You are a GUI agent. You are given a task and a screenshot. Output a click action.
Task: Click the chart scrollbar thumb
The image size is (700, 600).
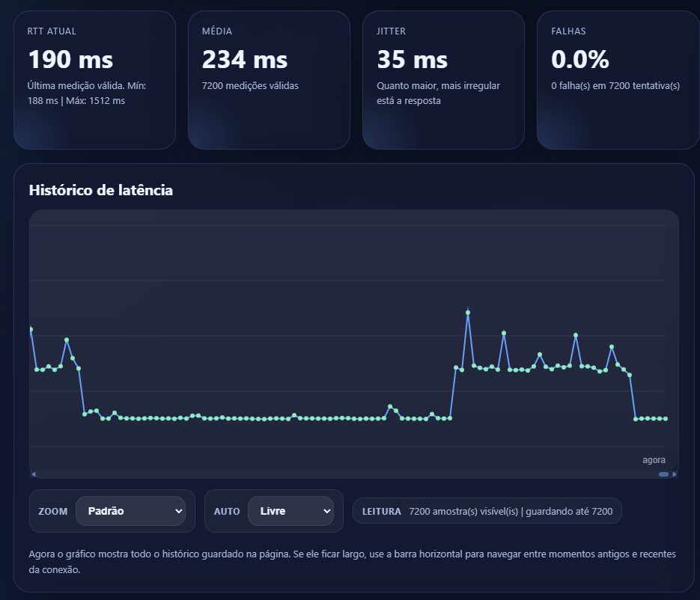coord(662,474)
